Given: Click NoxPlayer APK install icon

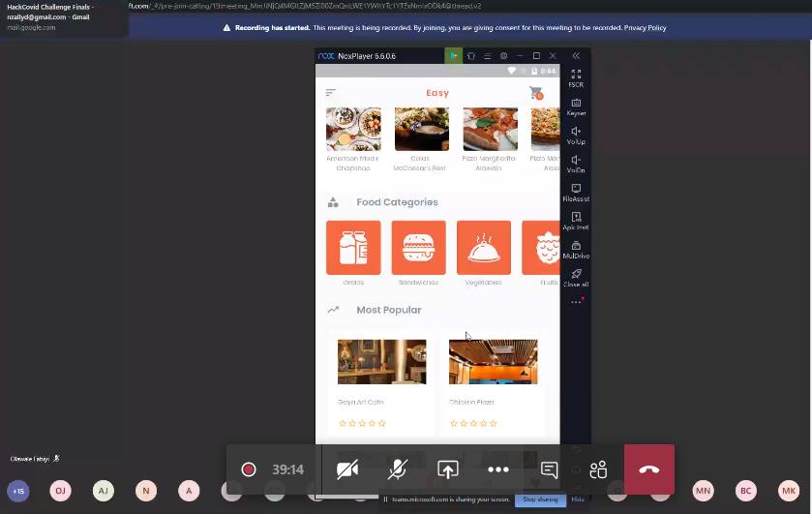Looking at the screenshot, I should 576,221.
